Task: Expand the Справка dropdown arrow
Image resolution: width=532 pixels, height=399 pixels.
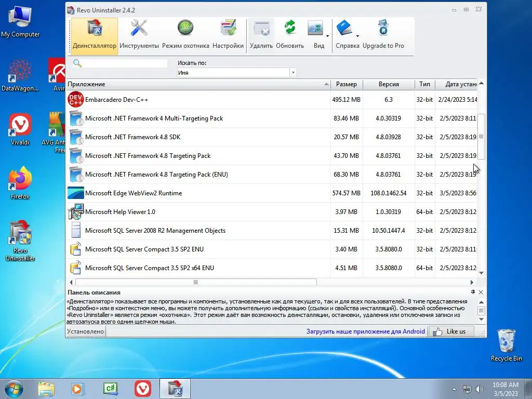Action: (x=357, y=36)
